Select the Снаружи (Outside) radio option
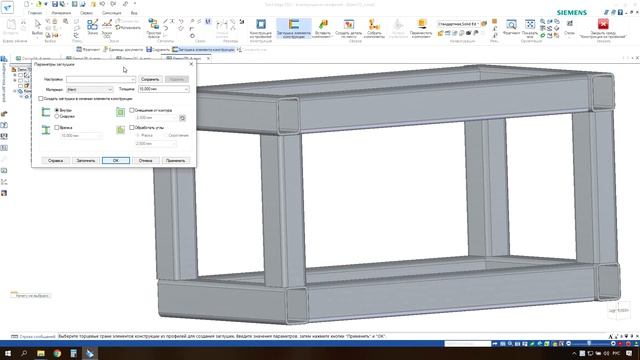 coord(57,116)
